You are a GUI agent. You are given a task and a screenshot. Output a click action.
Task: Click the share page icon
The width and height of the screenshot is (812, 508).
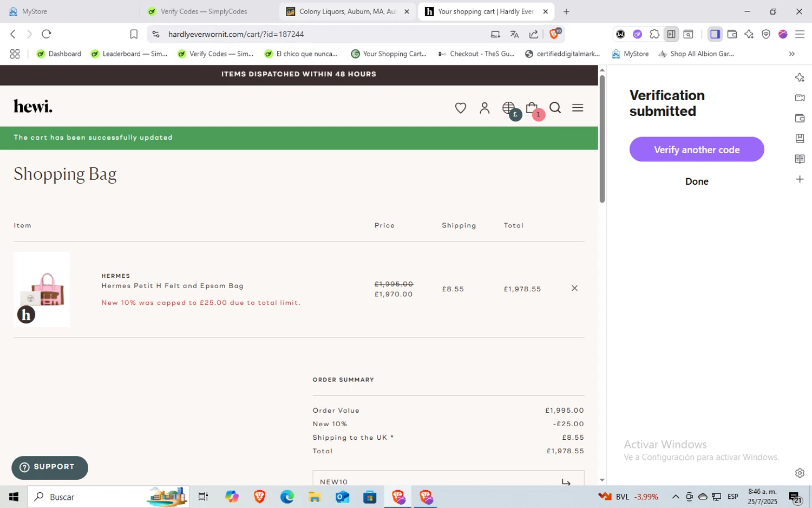point(533,34)
